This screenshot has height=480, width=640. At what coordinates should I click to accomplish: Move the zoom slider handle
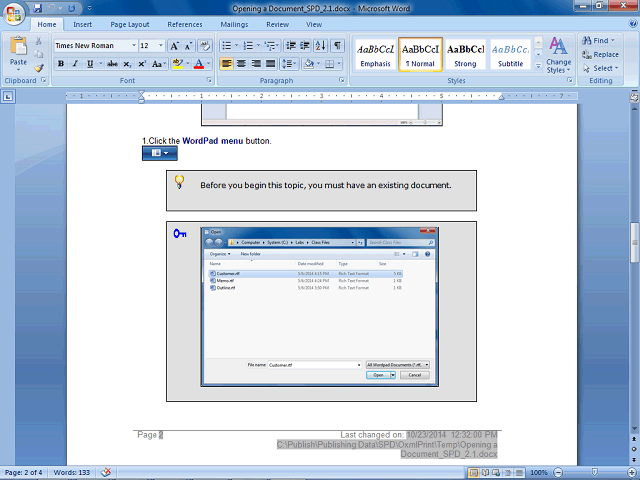click(595, 473)
